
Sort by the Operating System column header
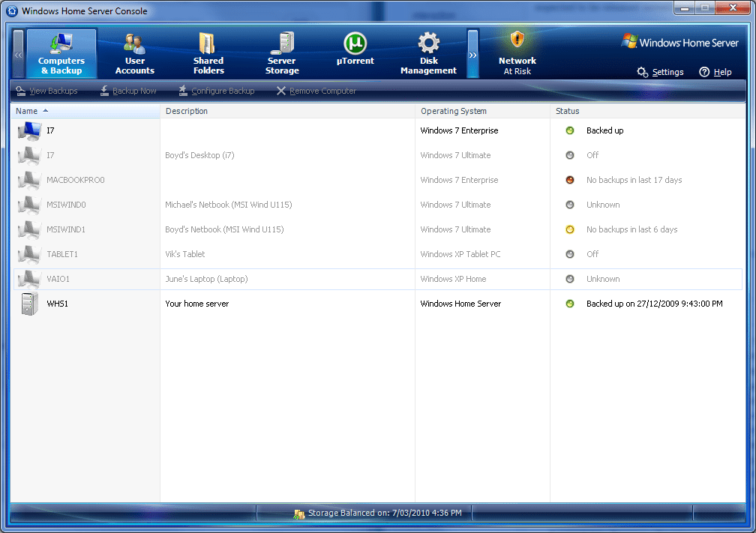[483, 111]
